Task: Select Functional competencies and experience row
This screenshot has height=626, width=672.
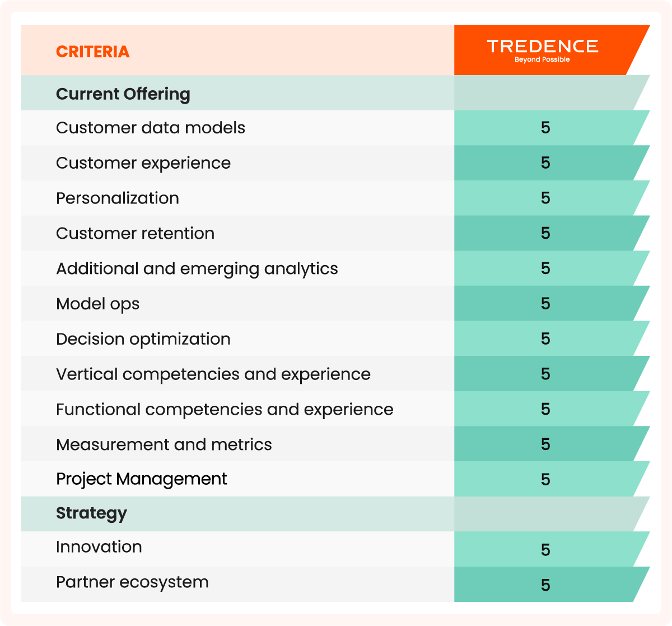Action: (x=335, y=409)
